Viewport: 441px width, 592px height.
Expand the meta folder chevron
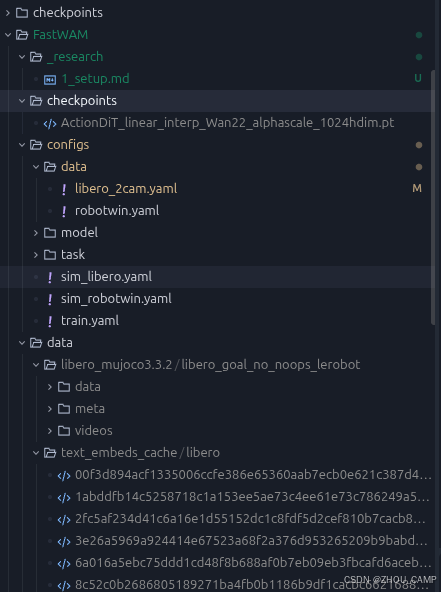(x=50, y=409)
